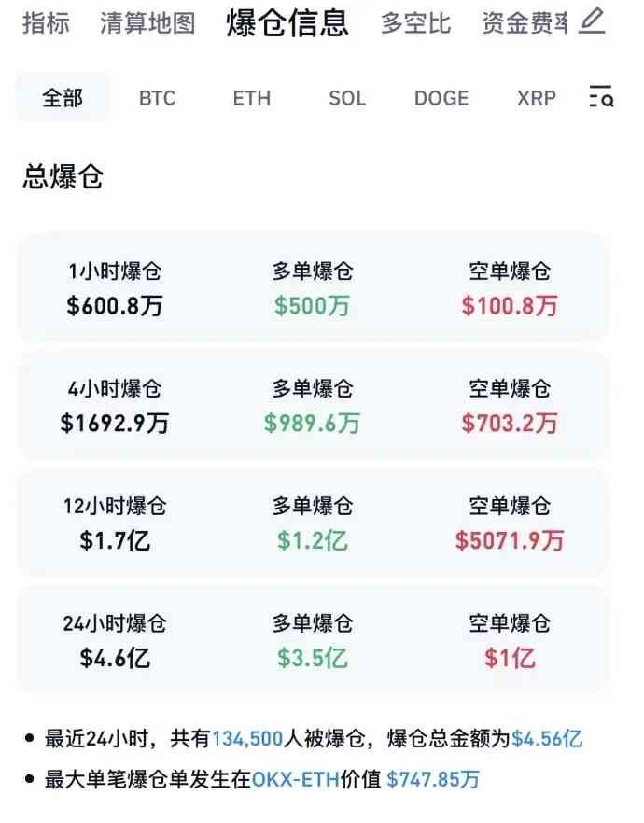Choose the DOGE filter chip
This screenshot has height=823, width=644.
pyautogui.click(x=441, y=98)
